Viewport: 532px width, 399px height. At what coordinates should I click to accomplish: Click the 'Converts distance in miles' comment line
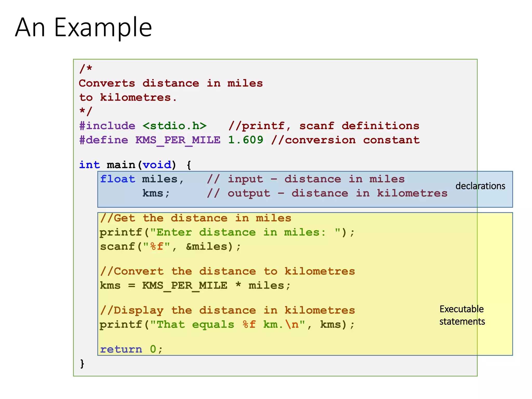pyautogui.click(x=171, y=83)
